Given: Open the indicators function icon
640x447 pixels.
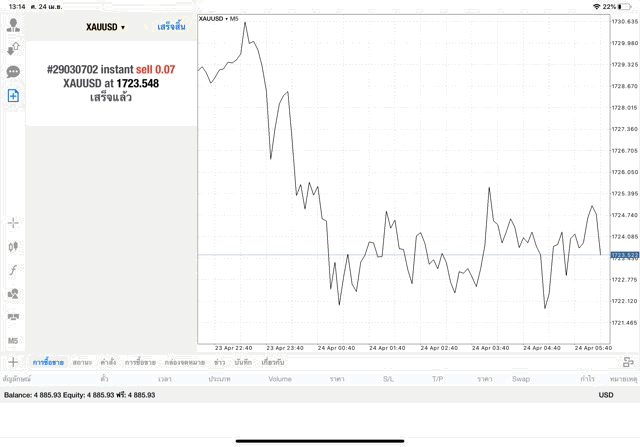Looking at the screenshot, I should 13,270.
